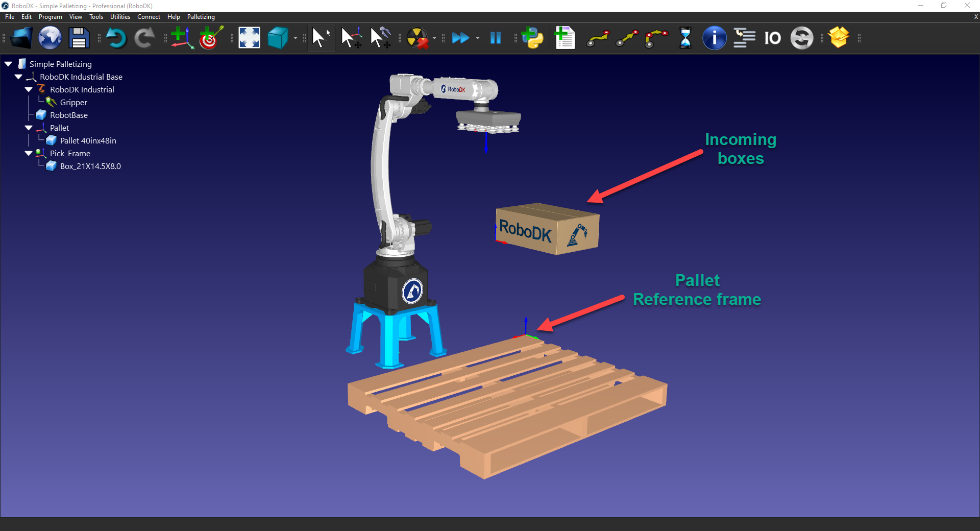Open the simulation speed dropdown arrow
The width and height of the screenshot is (980, 531).
(x=478, y=38)
